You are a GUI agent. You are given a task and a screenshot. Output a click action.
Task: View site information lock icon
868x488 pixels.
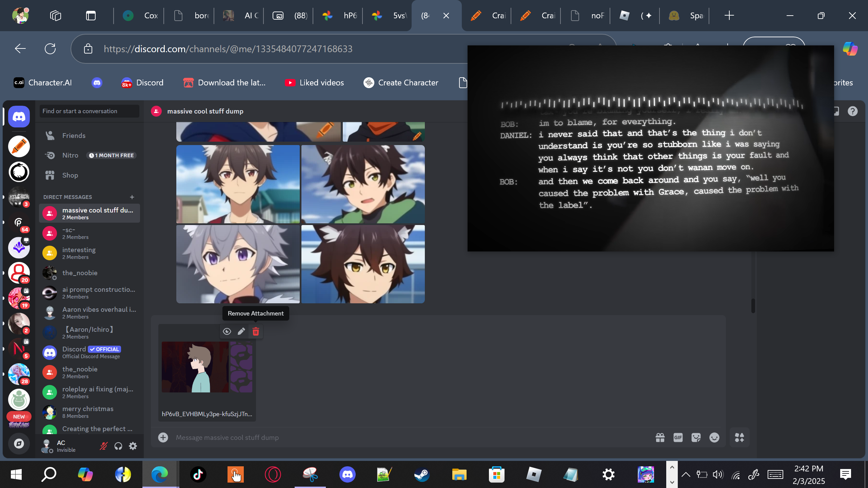point(88,49)
